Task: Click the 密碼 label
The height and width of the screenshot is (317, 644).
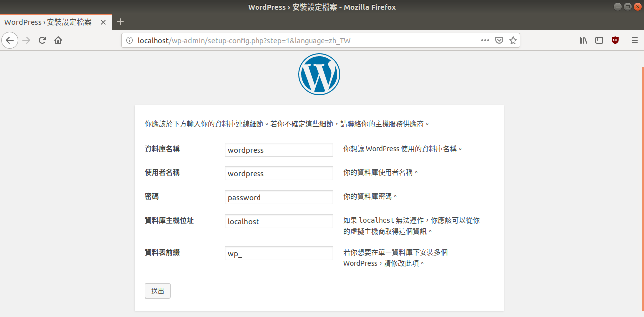Action: pyautogui.click(x=152, y=196)
